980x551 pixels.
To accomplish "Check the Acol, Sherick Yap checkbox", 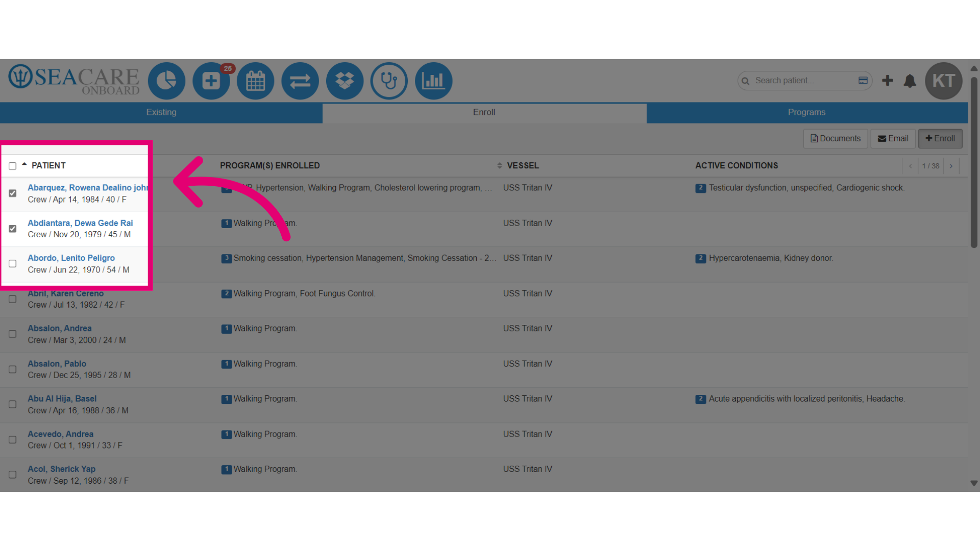I will coord(12,475).
